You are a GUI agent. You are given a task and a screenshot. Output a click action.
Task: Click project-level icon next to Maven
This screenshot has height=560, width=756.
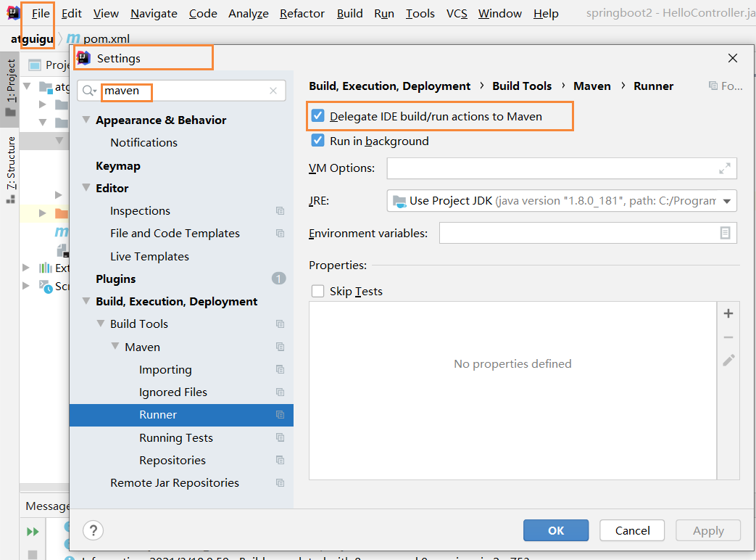click(280, 347)
